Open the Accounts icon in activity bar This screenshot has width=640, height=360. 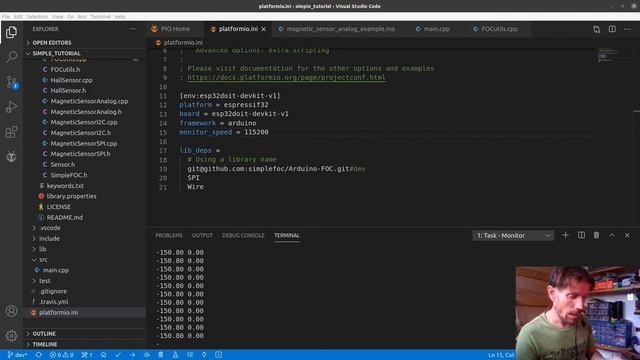click(x=11, y=311)
